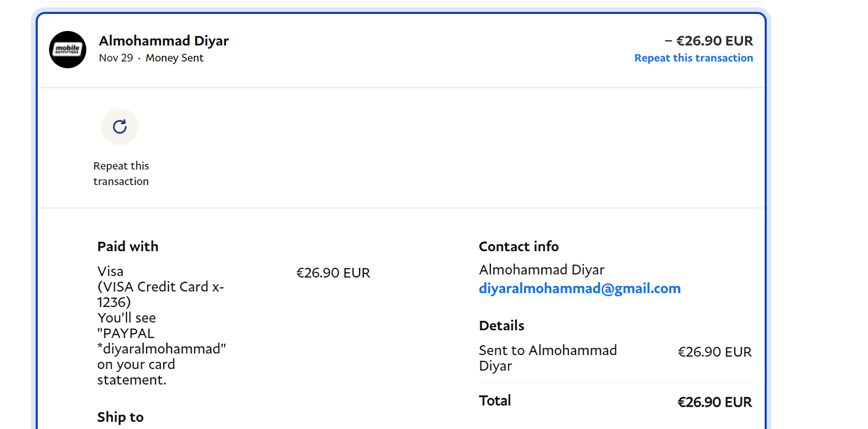
Task: Click the Mobile Outfitters merchant logo
Action: click(68, 50)
